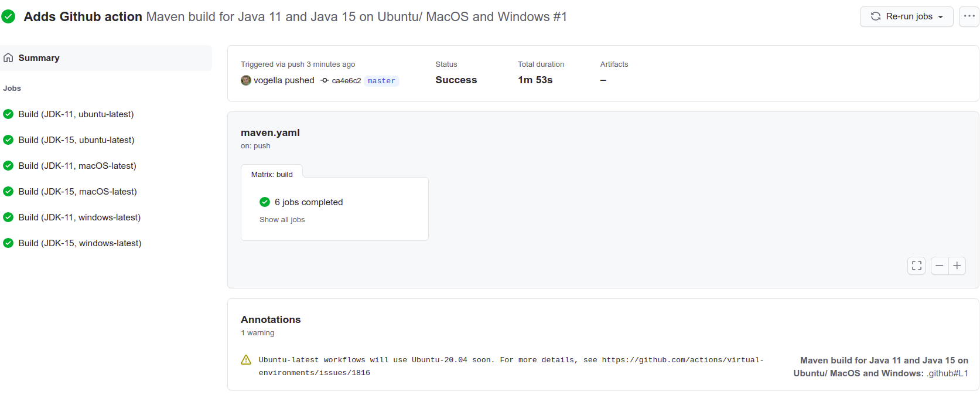The image size is (980, 415).
Task: Enter fullscreen view of workflow graph
Action: click(917, 266)
